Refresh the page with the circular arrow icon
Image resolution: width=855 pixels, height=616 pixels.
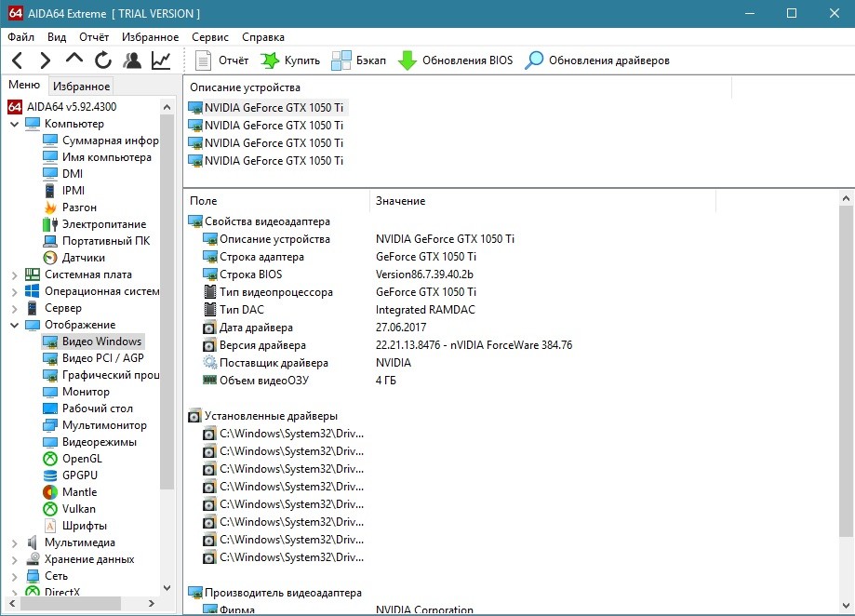coord(103,60)
